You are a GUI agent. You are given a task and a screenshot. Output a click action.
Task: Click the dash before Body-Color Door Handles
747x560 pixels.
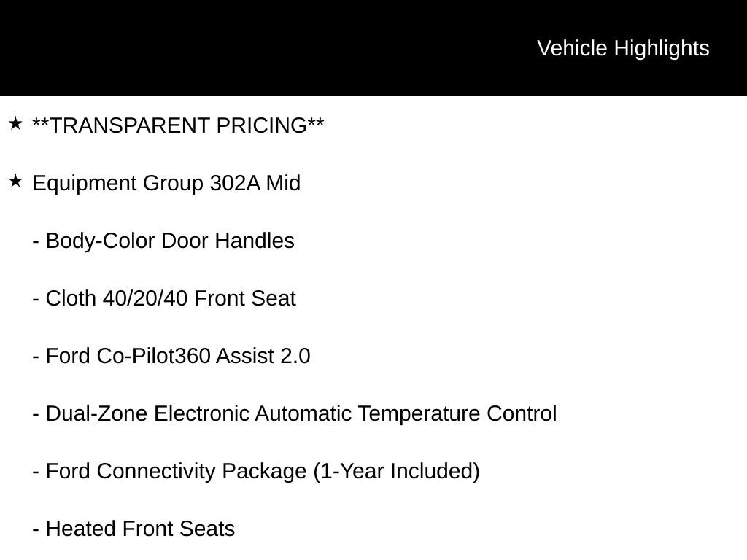(x=36, y=242)
